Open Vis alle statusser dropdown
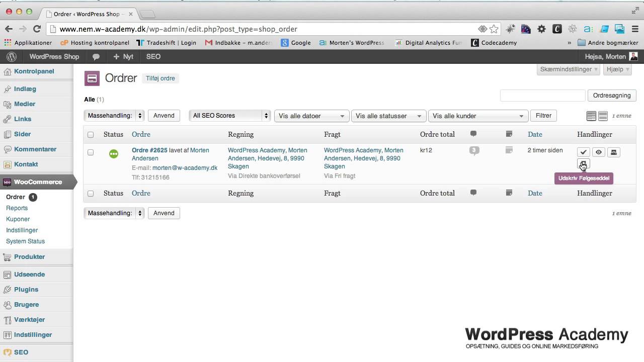The height and width of the screenshot is (362, 644). coord(388,116)
